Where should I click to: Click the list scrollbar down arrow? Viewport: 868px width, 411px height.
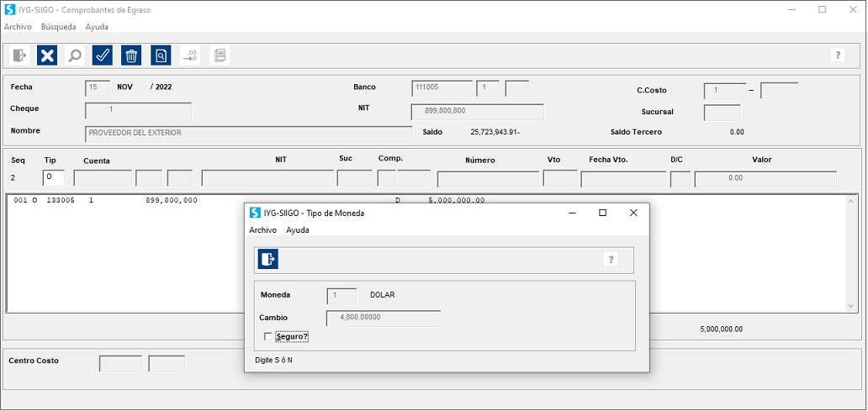click(852, 305)
